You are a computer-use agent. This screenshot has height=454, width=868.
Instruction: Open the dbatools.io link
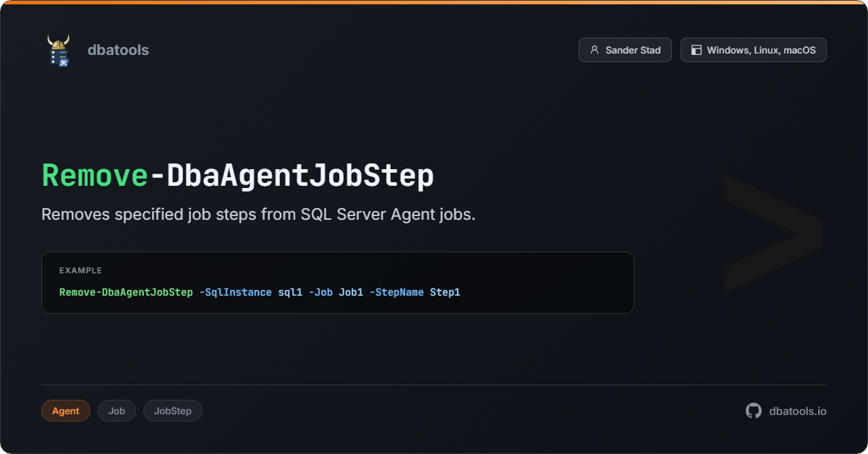click(798, 411)
